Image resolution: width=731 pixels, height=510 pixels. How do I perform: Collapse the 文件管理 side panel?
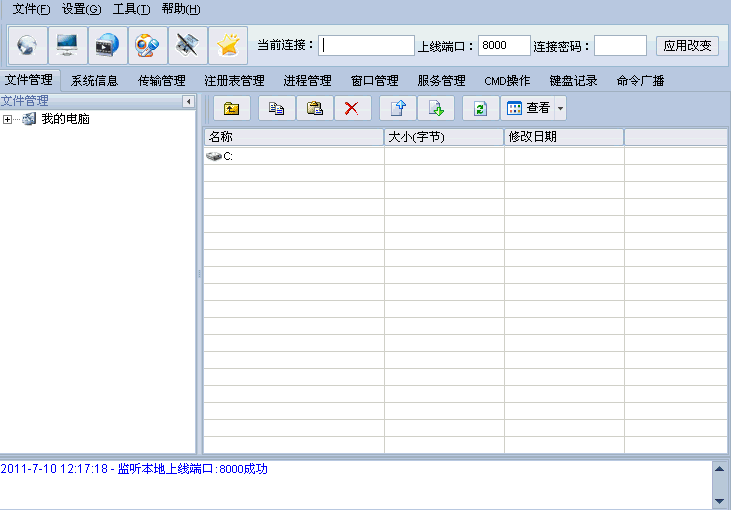[188, 102]
